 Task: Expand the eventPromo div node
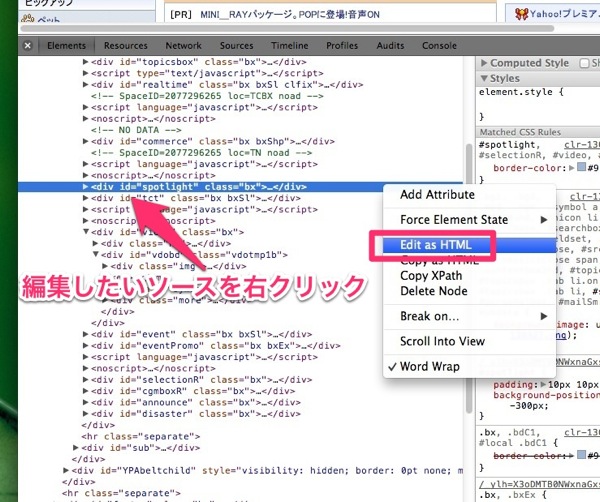[85, 346]
